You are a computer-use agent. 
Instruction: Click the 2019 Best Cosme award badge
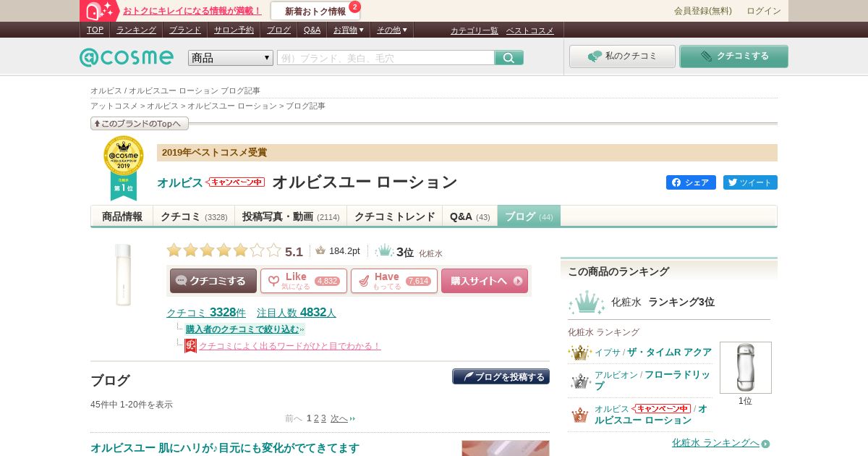tap(124, 168)
